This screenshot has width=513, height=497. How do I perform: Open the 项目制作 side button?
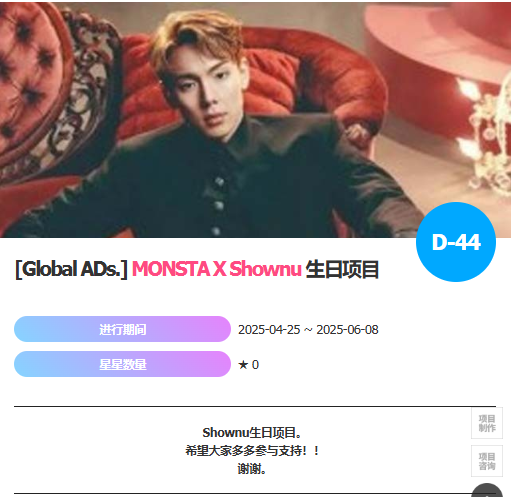click(487, 423)
